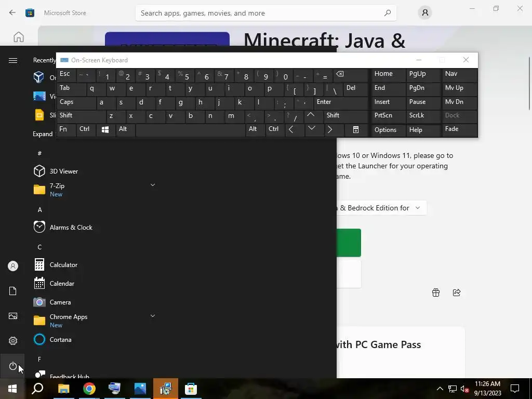Open user account icon in Start menu

(12, 266)
